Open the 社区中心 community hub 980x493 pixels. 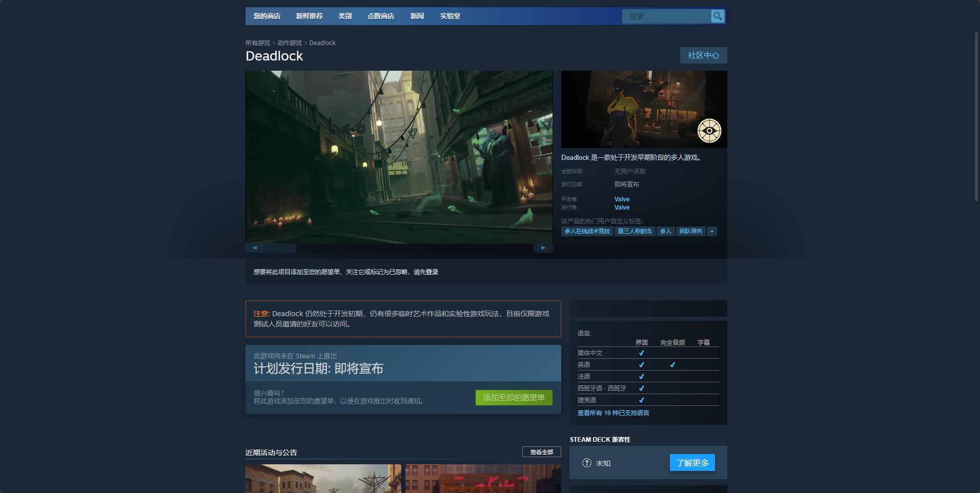click(x=704, y=55)
